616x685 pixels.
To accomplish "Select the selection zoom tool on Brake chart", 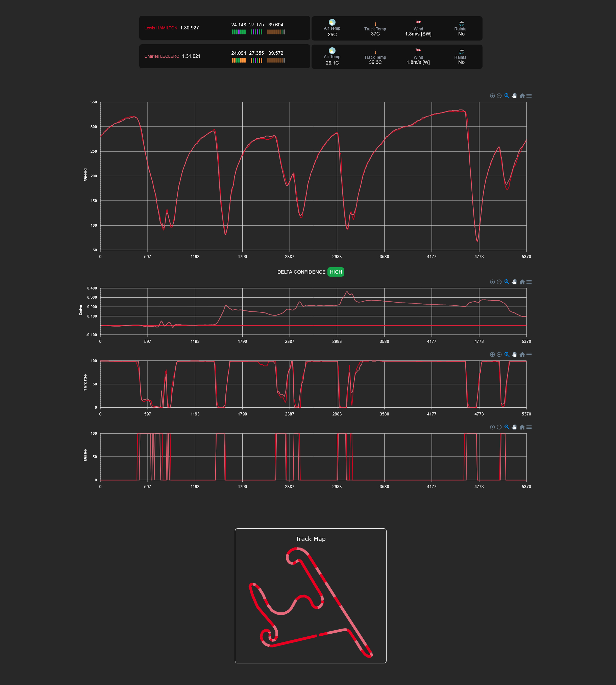I will (x=507, y=427).
